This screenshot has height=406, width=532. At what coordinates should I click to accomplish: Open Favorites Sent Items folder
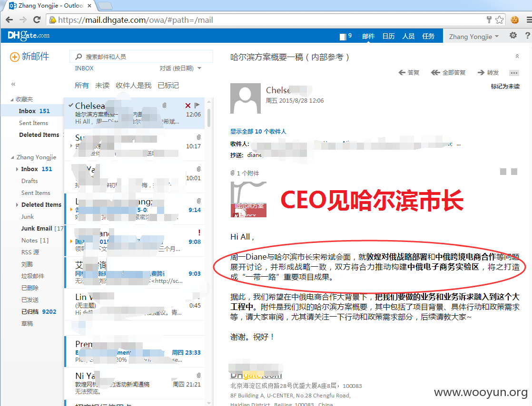[x=33, y=123]
